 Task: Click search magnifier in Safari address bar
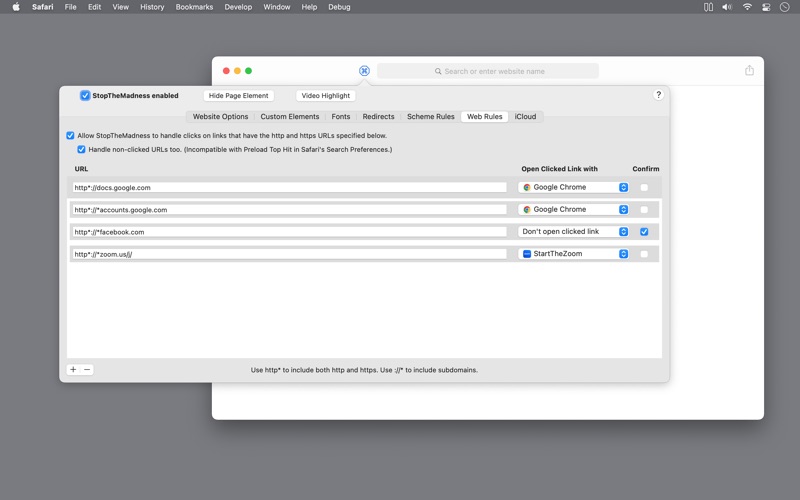click(x=438, y=71)
